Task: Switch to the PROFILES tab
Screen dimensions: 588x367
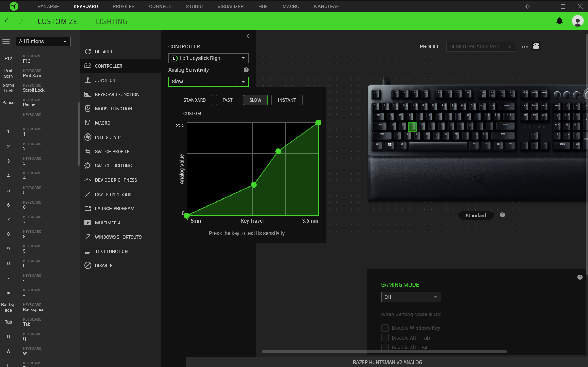Action: pos(124,7)
